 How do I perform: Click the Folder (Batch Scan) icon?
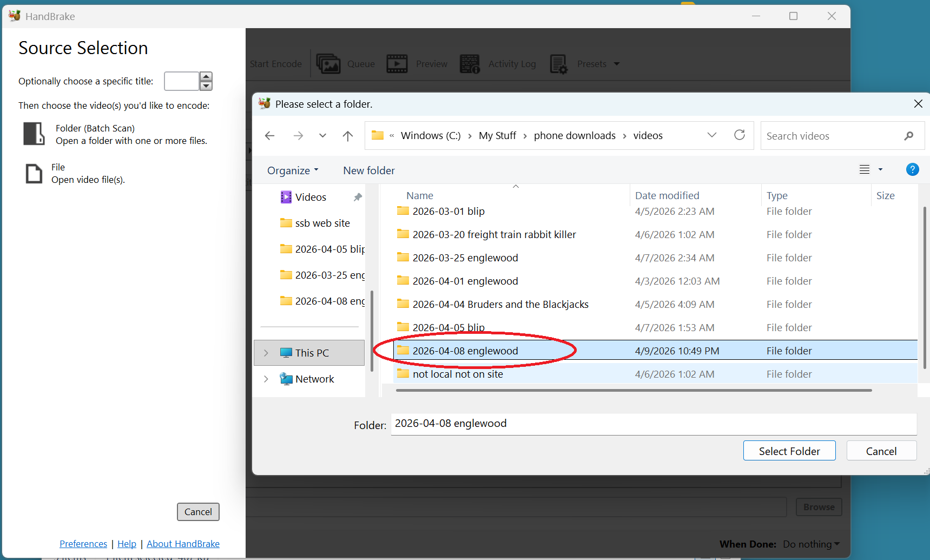[x=34, y=134]
